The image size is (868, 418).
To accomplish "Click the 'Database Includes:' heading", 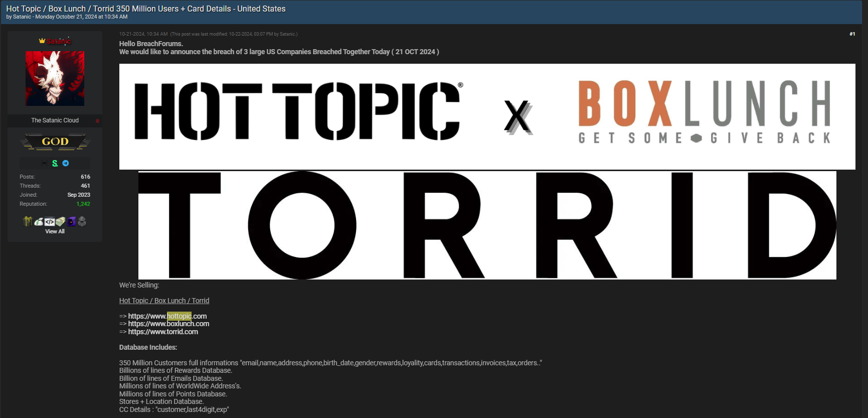I will pyautogui.click(x=148, y=347).
